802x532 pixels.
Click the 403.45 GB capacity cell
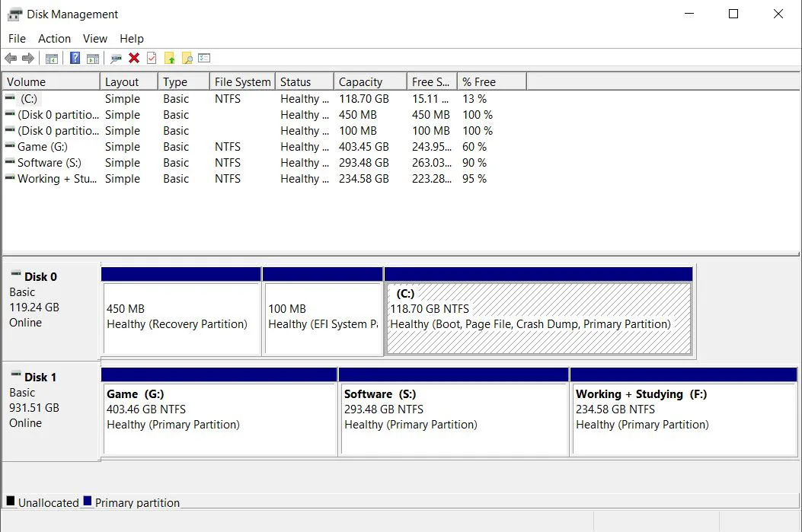pyautogui.click(x=363, y=147)
